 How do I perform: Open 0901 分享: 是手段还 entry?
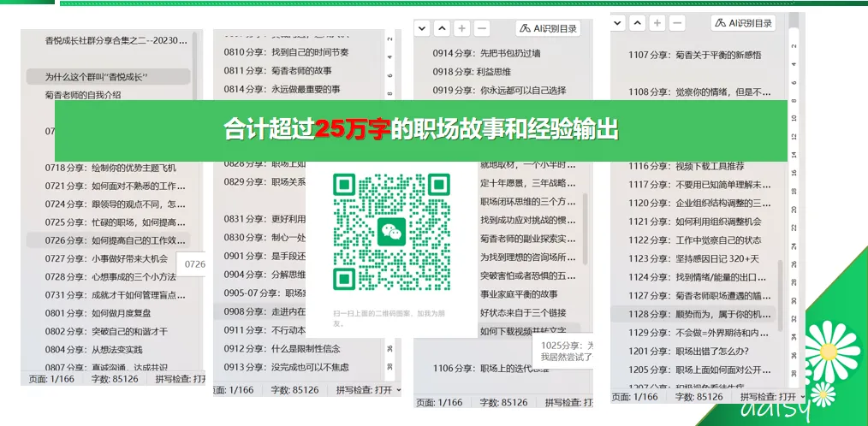265,257
